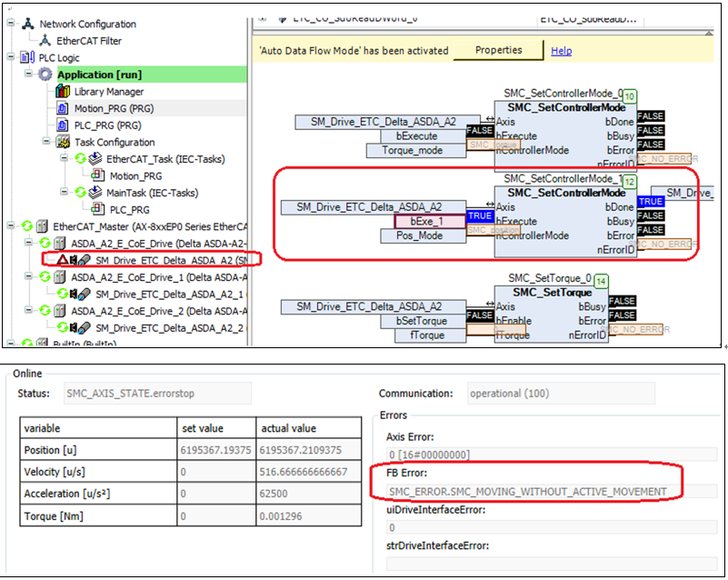Click the PLC Logic icon
This screenshot has width=728, height=580.
pyautogui.click(x=26, y=57)
